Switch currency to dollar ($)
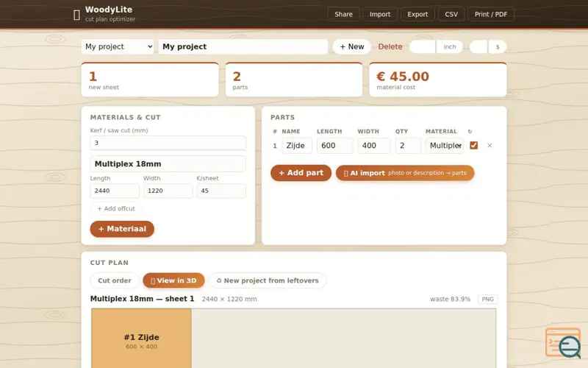This screenshot has height=368, width=588. [x=498, y=47]
